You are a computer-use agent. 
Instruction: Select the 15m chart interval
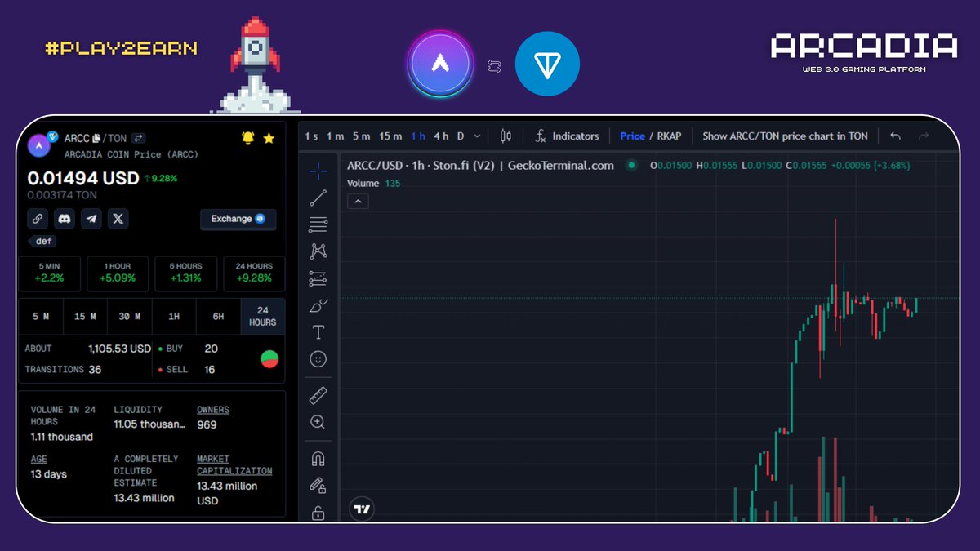[390, 136]
